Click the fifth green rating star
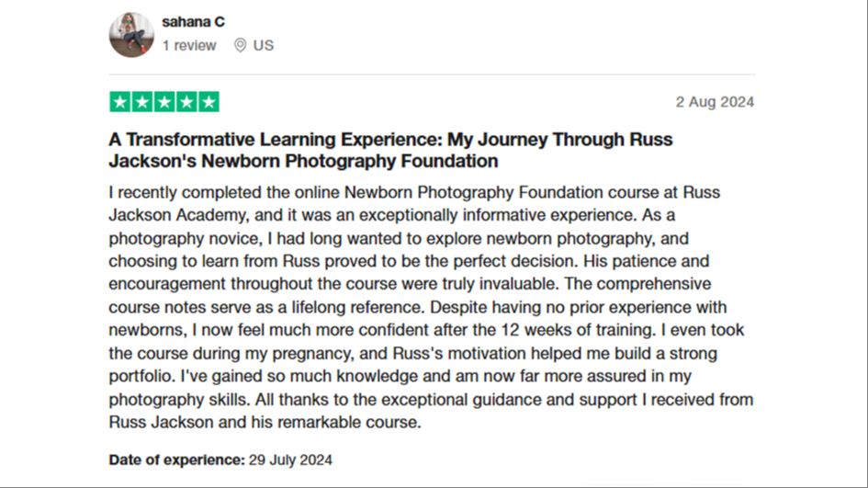Screen dimensions: 868x488 tap(209, 102)
